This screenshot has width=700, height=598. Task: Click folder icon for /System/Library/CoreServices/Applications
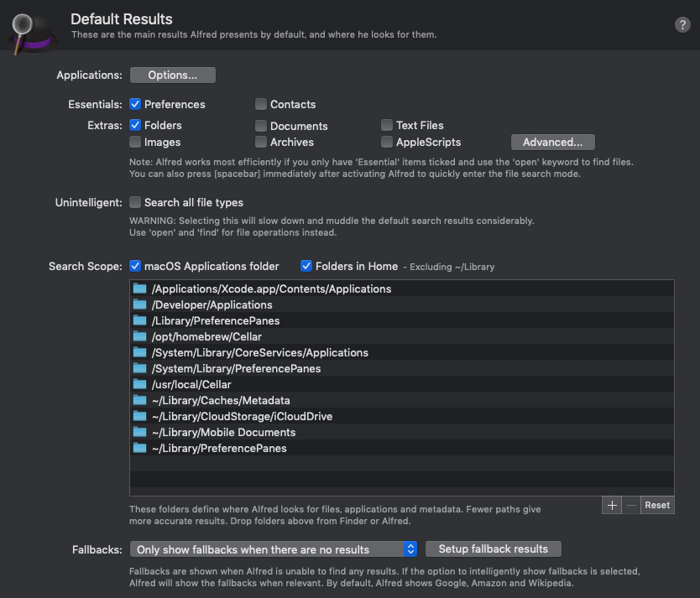point(139,352)
